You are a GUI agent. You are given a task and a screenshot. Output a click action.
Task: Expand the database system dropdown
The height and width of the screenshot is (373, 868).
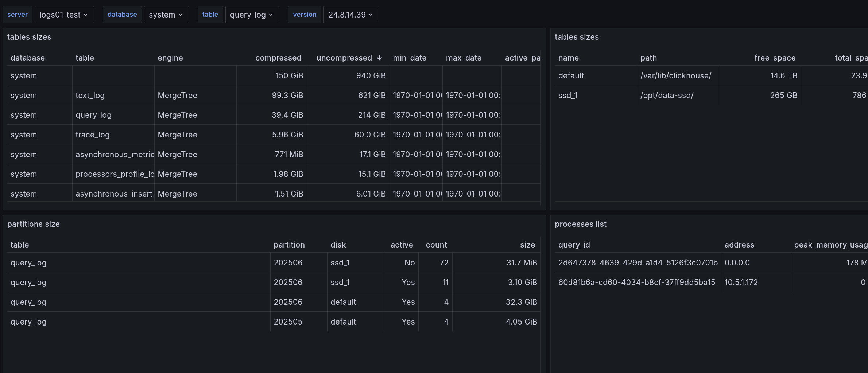[166, 15]
